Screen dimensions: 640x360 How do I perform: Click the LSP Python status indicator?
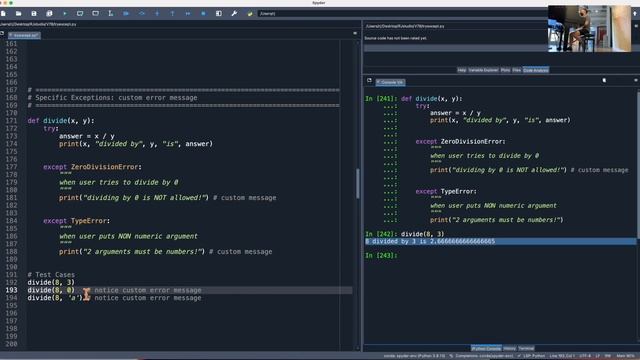[x=531, y=356]
